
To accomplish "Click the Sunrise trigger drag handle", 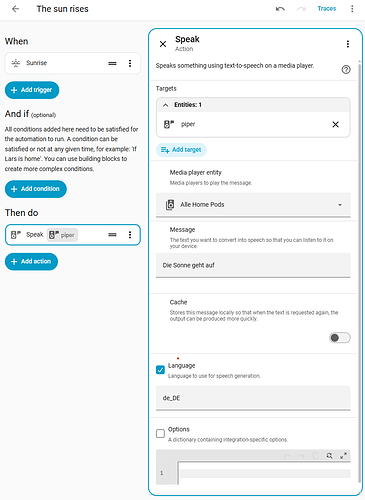I will [x=113, y=63].
